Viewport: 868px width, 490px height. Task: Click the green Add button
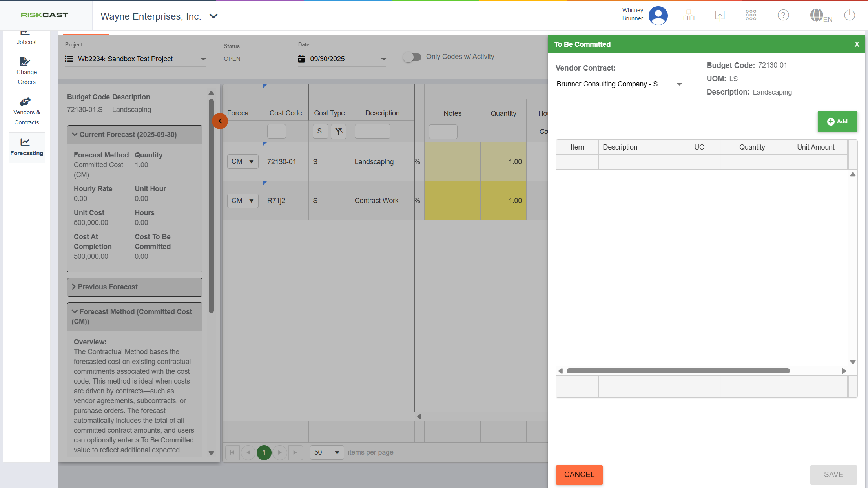837,121
